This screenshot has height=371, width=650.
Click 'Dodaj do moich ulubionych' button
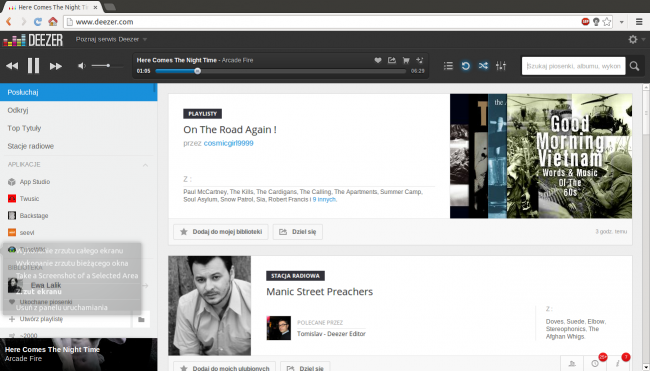225,367
